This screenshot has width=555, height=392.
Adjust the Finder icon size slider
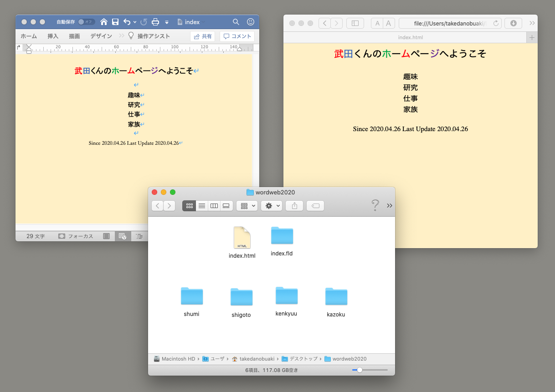point(360,370)
